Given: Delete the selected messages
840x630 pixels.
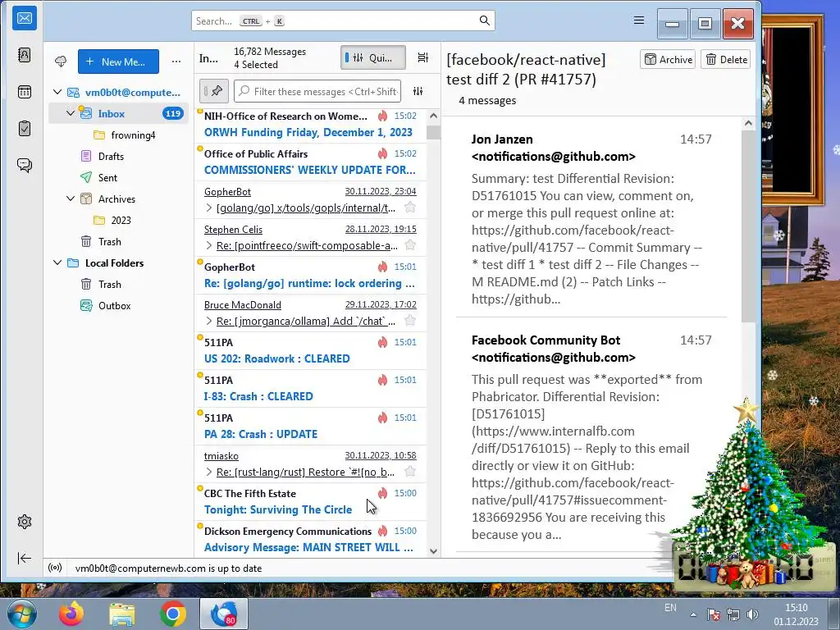Looking at the screenshot, I should (x=727, y=59).
